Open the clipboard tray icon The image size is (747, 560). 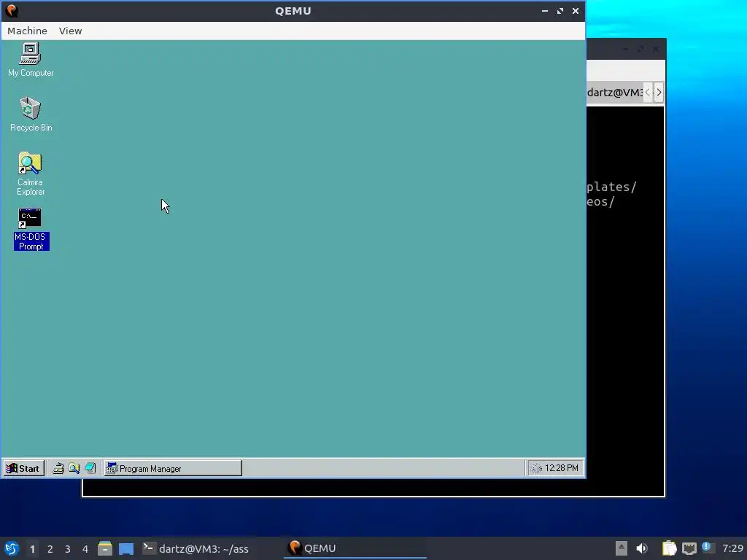click(670, 548)
